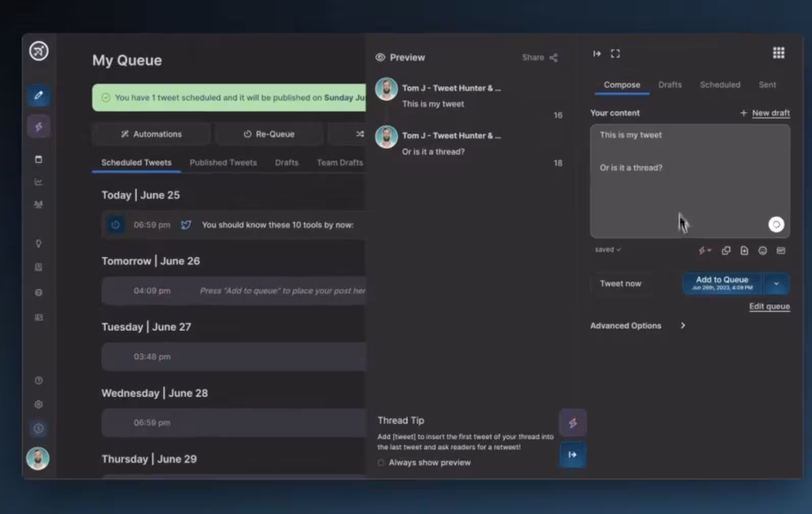Open the calendar icon in sidebar
The height and width of the screenshot is (514, 812).
[x=39, y=160]
